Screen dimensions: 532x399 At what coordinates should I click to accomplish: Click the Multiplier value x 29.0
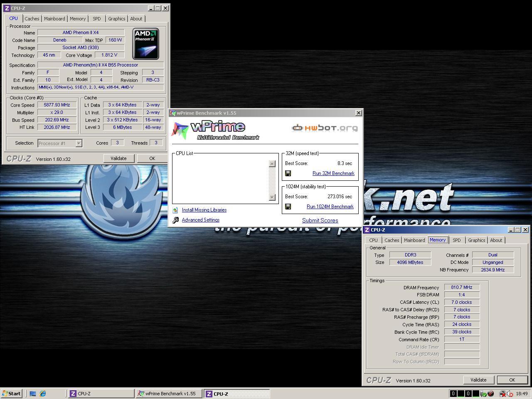[57, 112]
